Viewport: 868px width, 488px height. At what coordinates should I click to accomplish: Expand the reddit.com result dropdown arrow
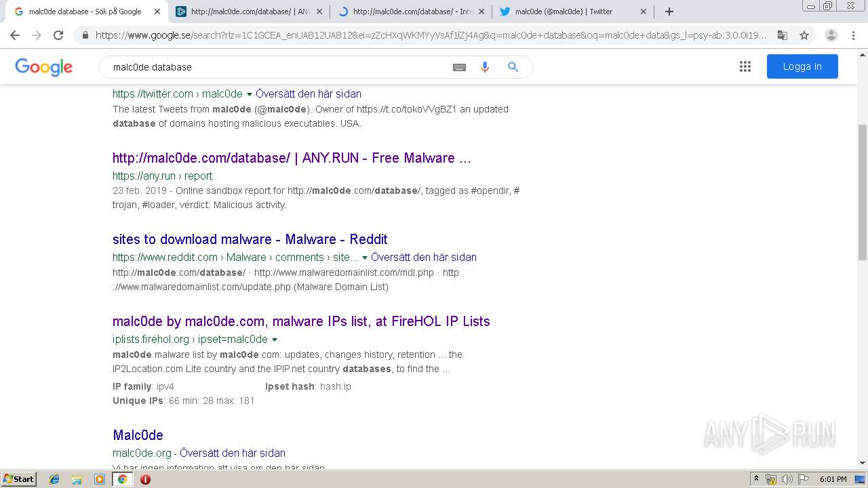click(365, 258)
